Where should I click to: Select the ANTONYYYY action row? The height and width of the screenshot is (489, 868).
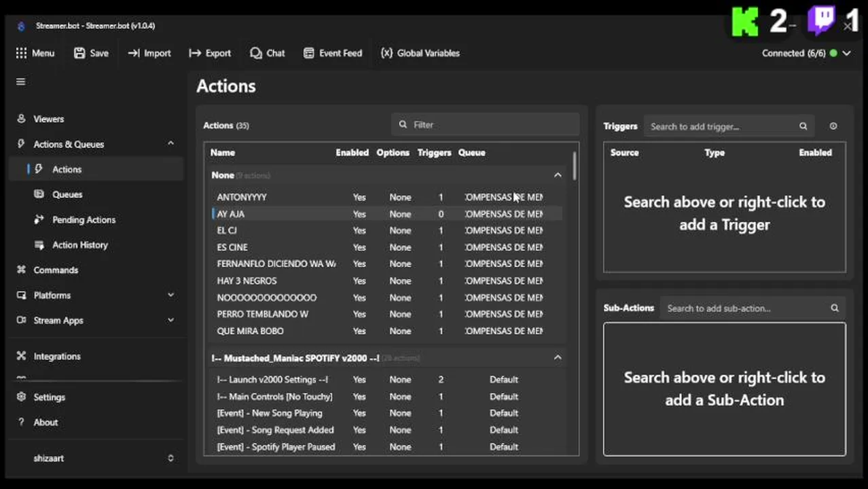[386, 197]
